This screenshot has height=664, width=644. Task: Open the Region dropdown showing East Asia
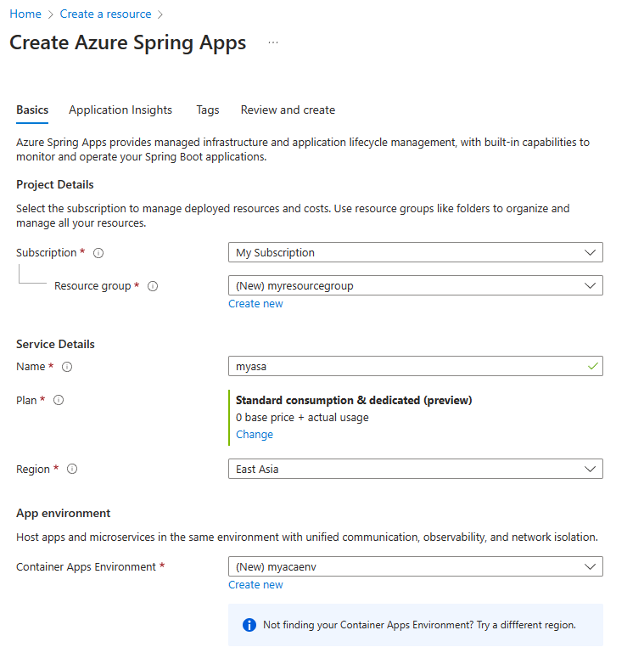[x=415, y=469]
